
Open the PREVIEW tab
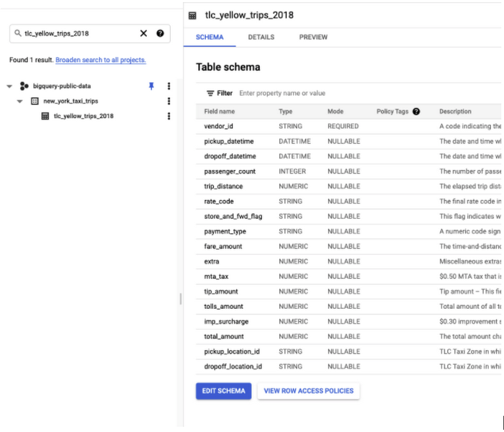pos(313,37)
